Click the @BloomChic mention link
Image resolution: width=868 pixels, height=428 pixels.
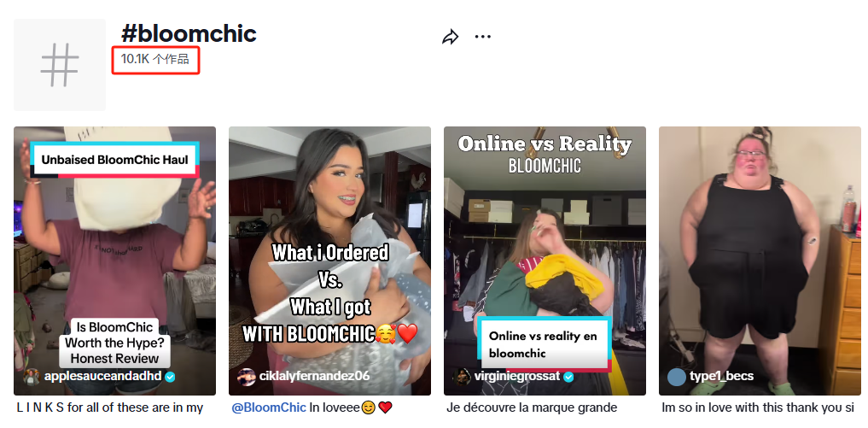point(269,407)
